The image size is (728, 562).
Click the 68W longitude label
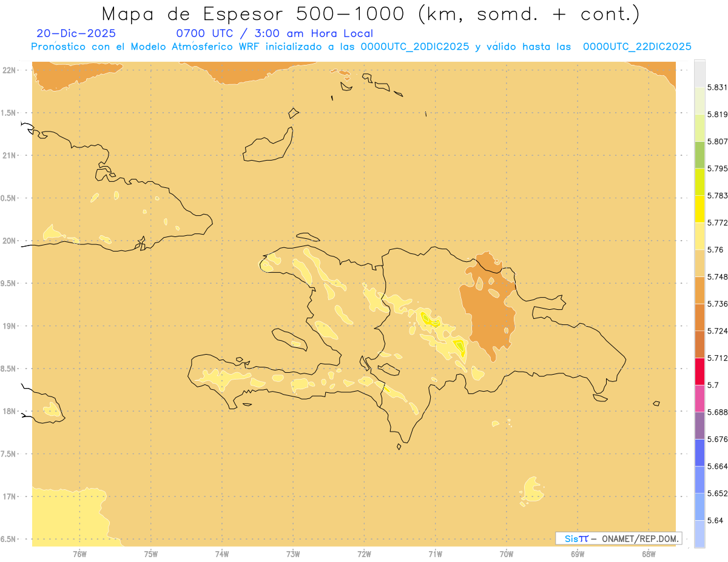click(649, 554)
